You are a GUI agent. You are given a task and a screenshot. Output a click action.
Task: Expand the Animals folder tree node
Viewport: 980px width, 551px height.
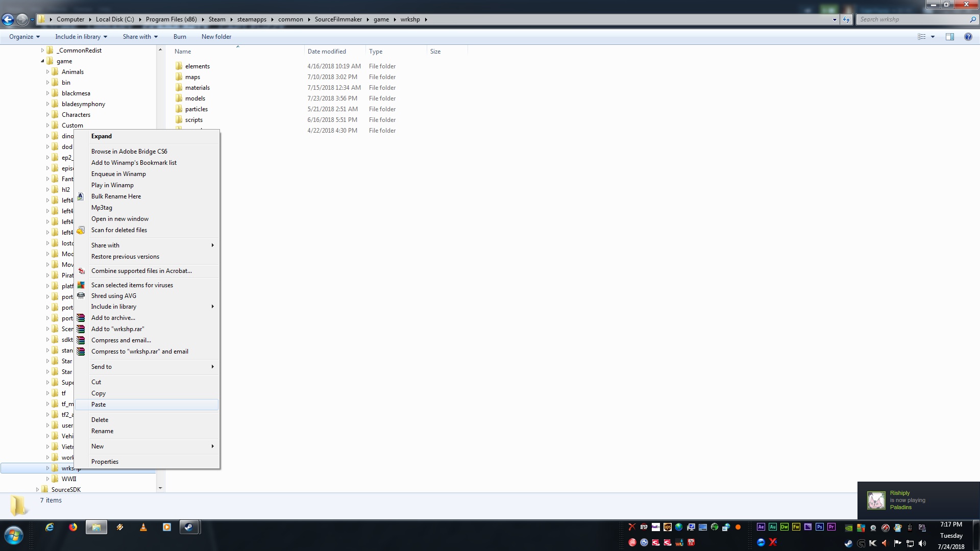[47, 72]
